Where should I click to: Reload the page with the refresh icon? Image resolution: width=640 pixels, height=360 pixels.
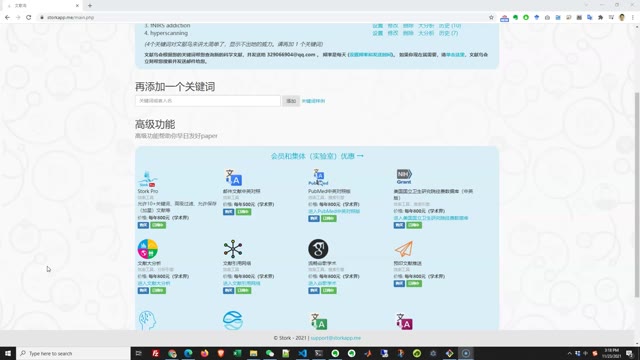click(x=29, y=18)
